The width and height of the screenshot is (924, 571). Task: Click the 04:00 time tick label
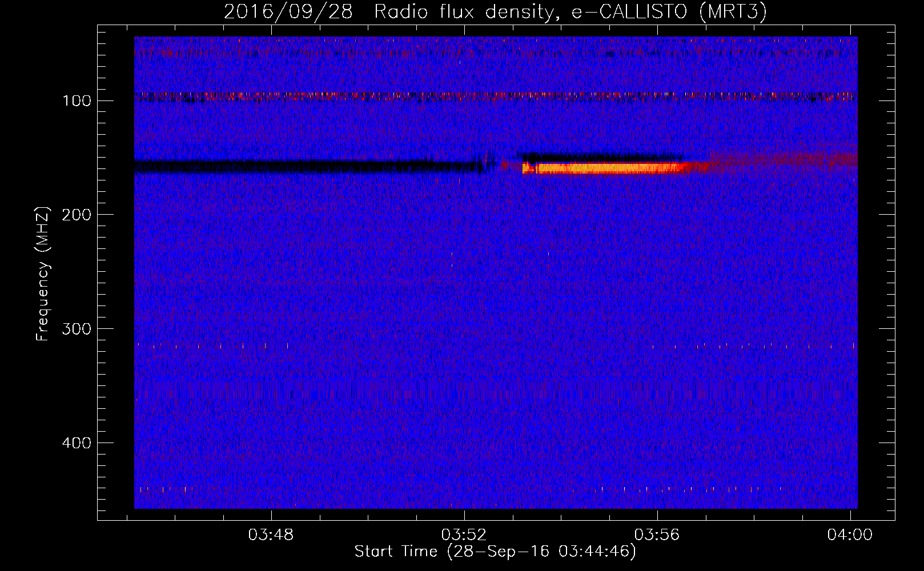(850, 535)
